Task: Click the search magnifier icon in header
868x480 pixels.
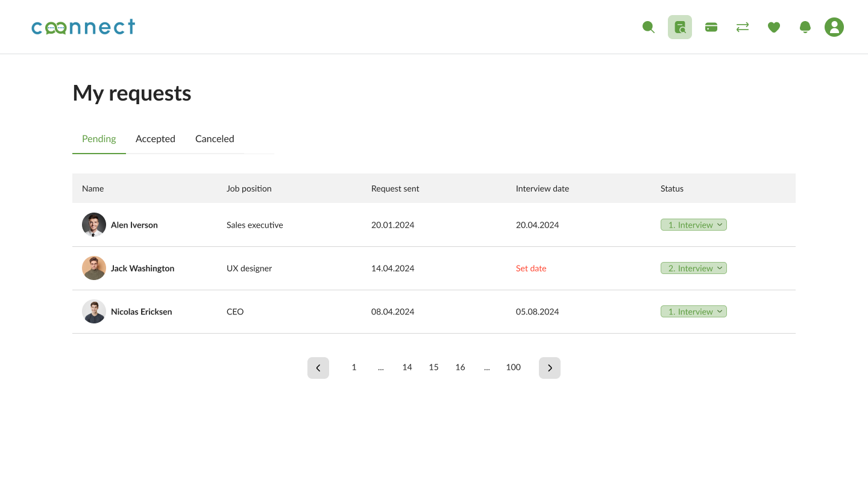Action: pos(648,27)
